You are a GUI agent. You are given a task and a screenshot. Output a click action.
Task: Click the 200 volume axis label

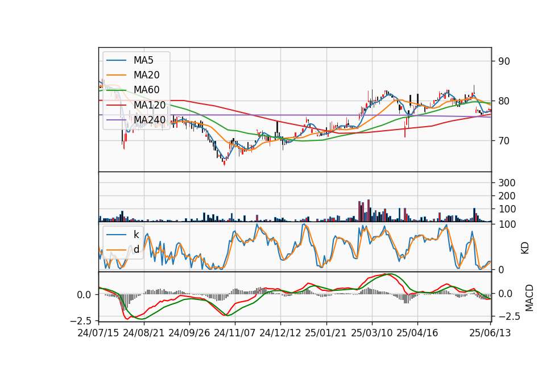coord(507,196)
